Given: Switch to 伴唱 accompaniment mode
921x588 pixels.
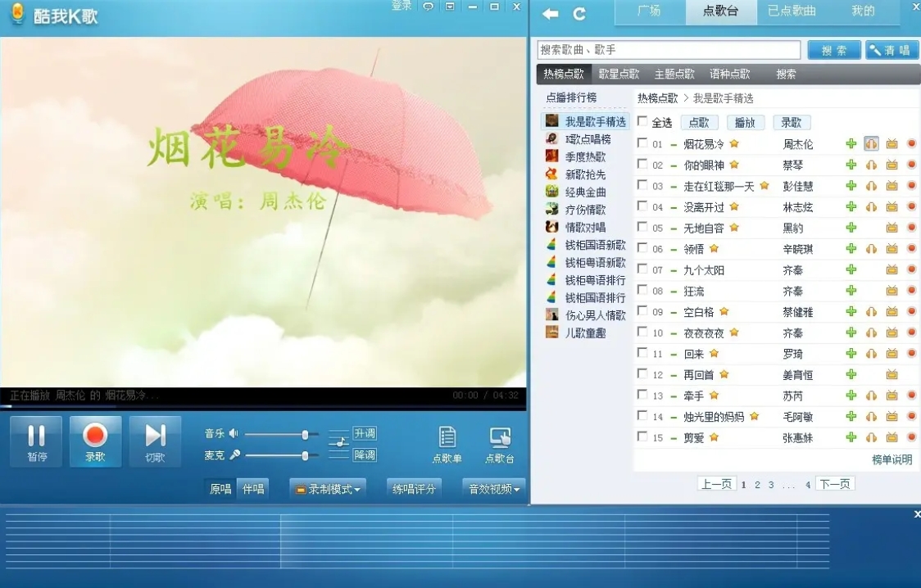Looking at the screenshot, I should (x=253, y=489).
